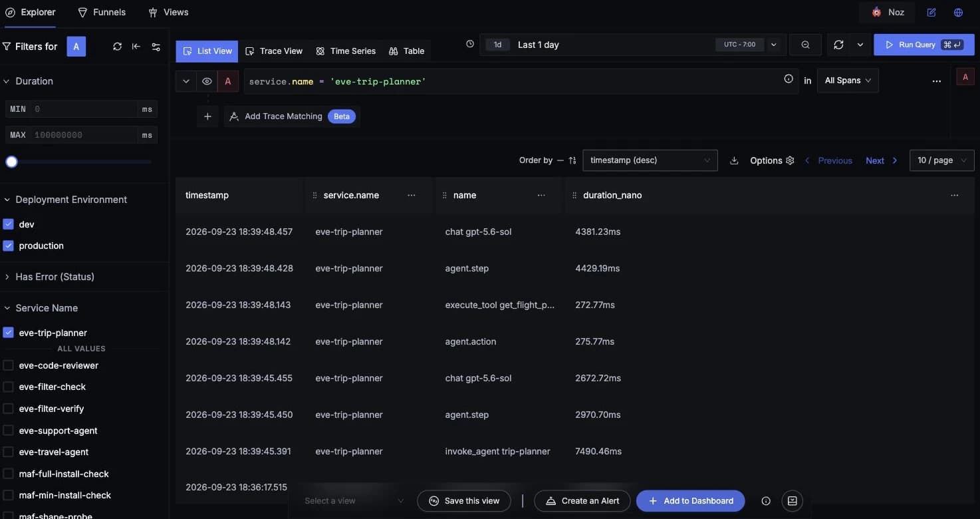This screenshot has height=519, width=980.
Task: Open the query three-dots menu
Action: (937, 81)
